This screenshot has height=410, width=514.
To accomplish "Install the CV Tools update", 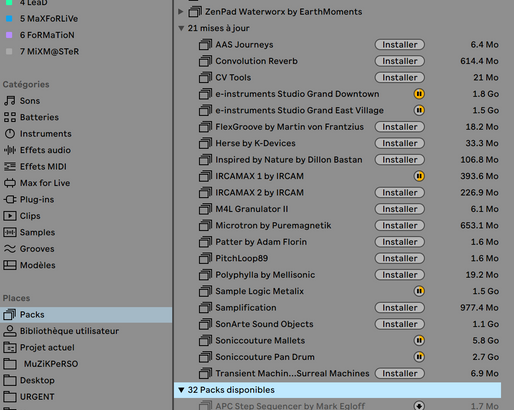I will [x=400, y=77].
